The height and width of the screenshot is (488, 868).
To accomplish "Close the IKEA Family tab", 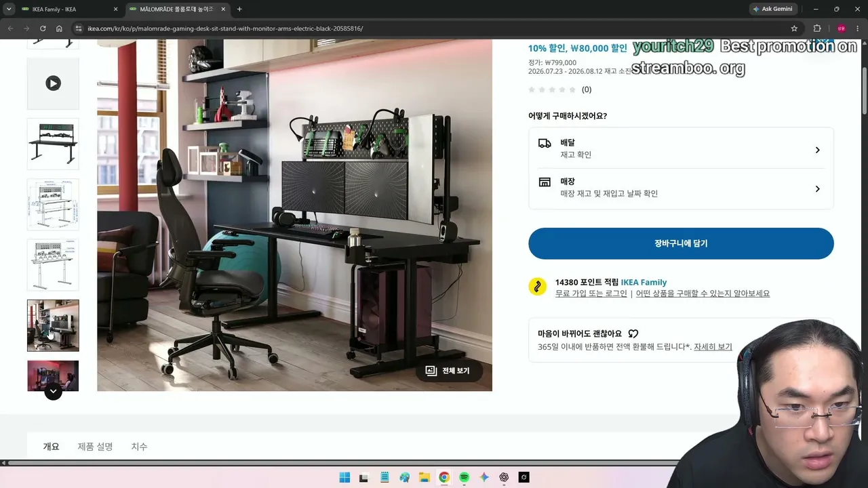I will [115, 9].
